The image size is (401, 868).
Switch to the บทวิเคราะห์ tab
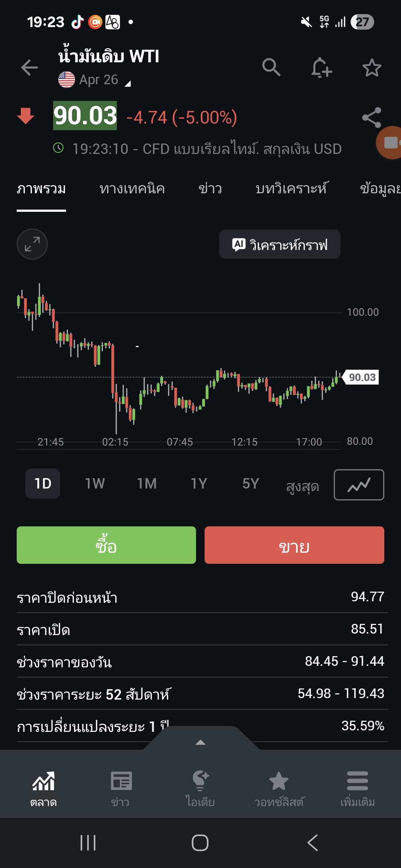(292, 189)
